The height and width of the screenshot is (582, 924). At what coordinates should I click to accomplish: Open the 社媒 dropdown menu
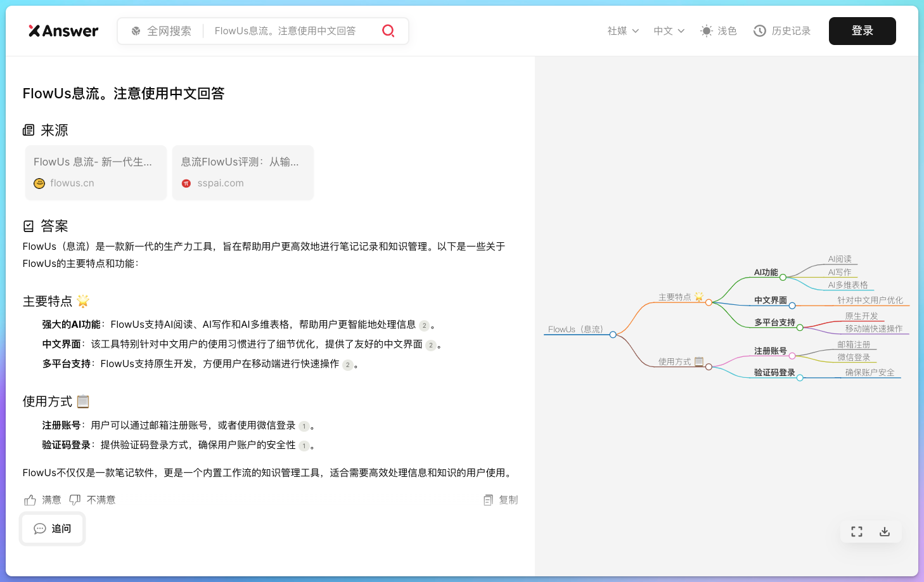(622, 30)
